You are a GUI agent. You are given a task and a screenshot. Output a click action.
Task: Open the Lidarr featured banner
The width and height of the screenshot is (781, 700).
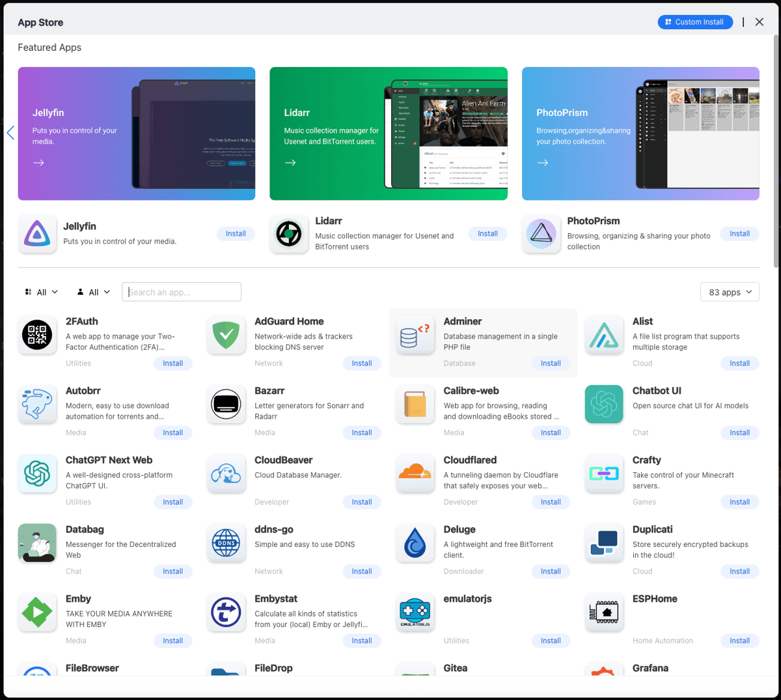point(389,133)
